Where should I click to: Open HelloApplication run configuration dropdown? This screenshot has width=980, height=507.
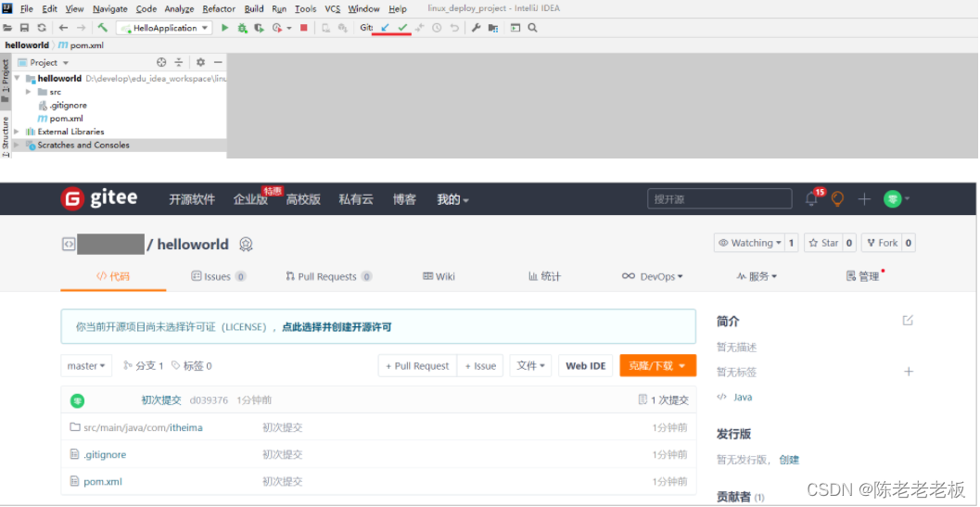click(x=164, y=28)
